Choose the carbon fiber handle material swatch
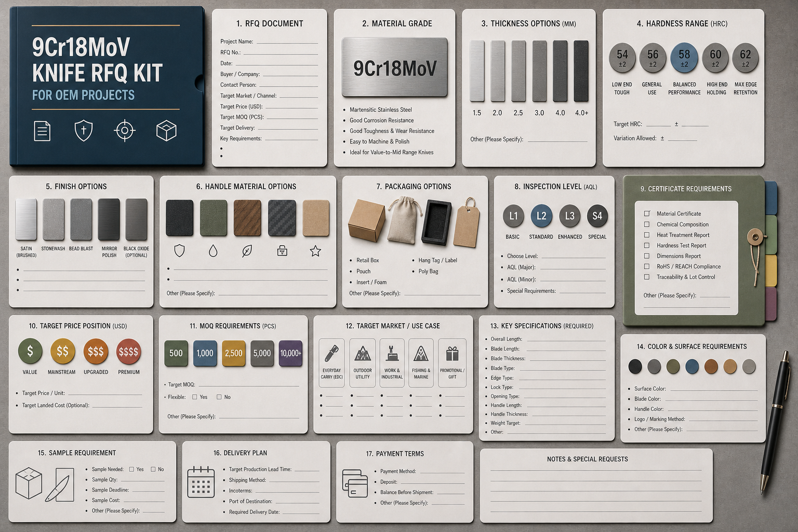Screen dimensions: 798x532 282,218
